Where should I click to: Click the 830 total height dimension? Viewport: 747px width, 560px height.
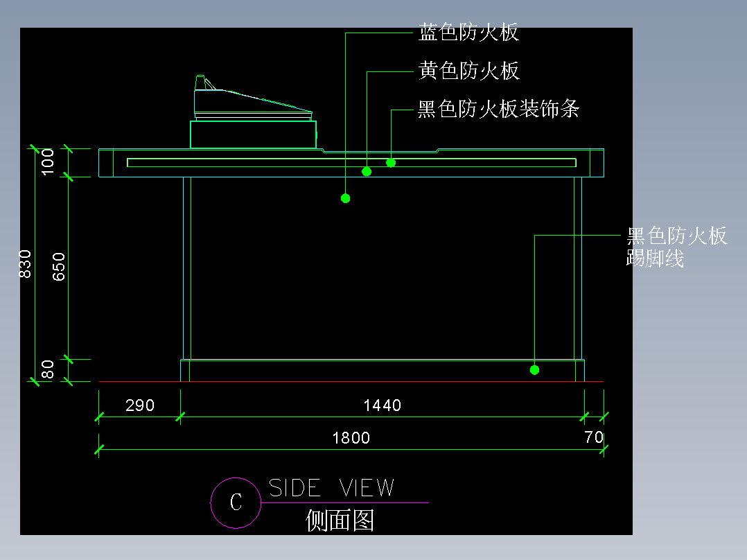[25, 263]
